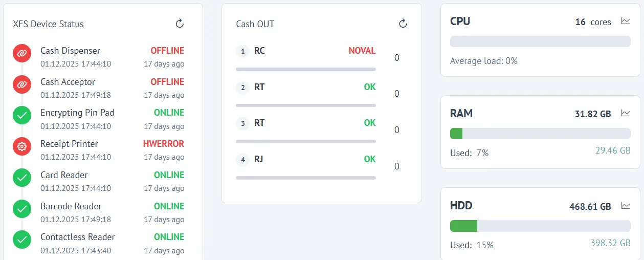Screen dimensions: 644x260
Task: Click the Barcode Reader green checkmark icon
Action: tap(21, 209)
